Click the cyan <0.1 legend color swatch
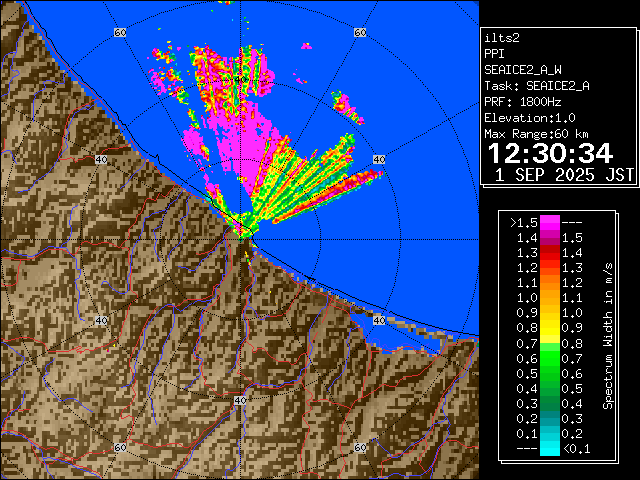The height and width of the screenshot is (480, 640). 550,448
